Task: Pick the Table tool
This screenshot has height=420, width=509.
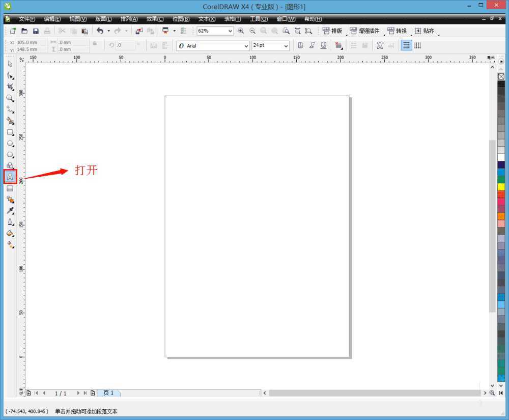Action: (10, 188)
